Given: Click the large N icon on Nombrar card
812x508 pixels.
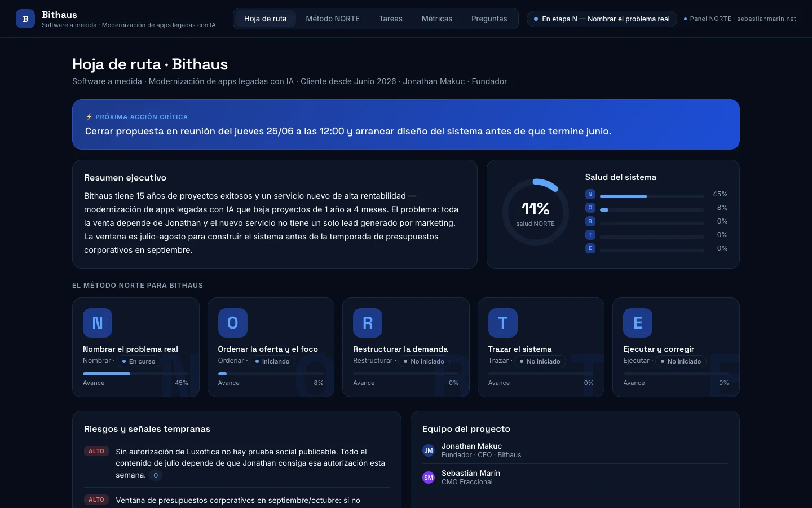Looking at the screenshot, I should click(98, 323).
